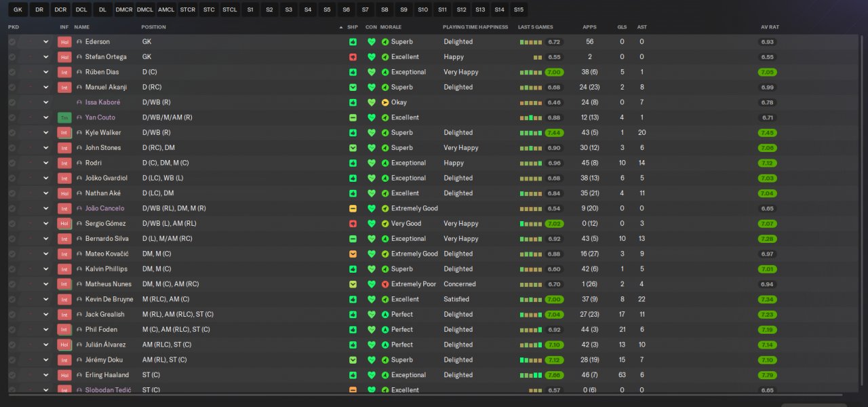Click the profile icon beside Jérémy Doku
The height and width of the screenshot is (407, 868).
click(x=79, y=360)
